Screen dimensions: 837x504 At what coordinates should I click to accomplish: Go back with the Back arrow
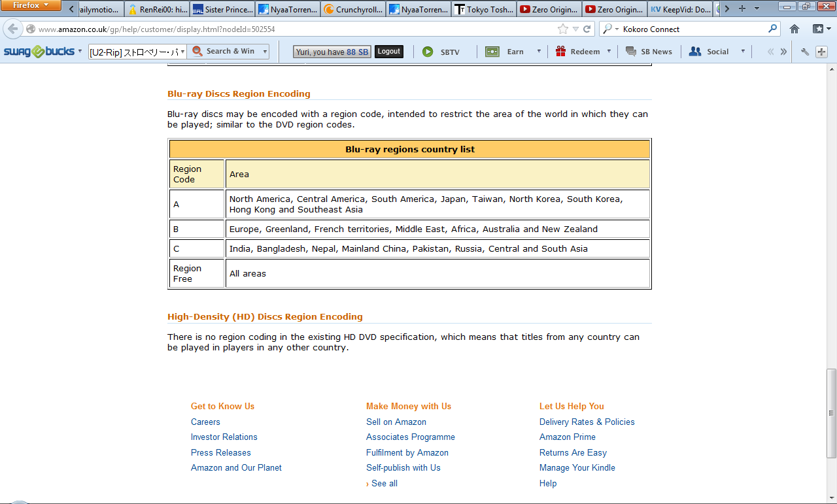pos(12,29)
